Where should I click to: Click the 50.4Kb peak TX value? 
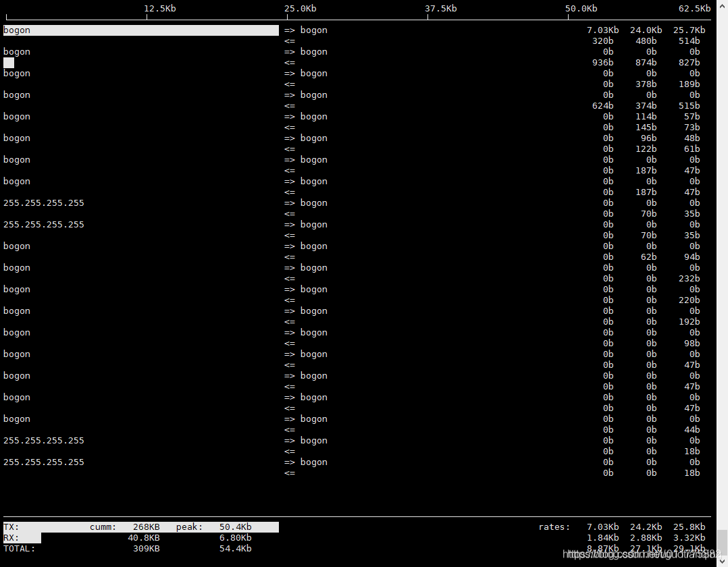coord(236,527)
